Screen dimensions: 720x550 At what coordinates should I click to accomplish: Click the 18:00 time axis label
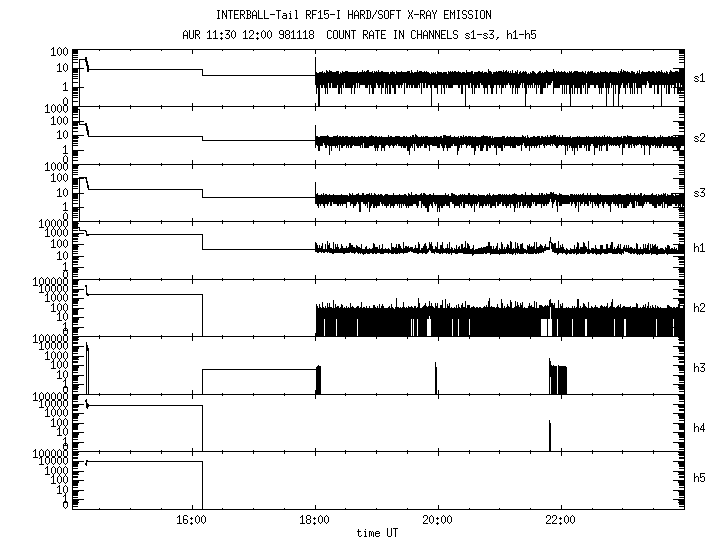pyautogui.click(x=315, y=520)
